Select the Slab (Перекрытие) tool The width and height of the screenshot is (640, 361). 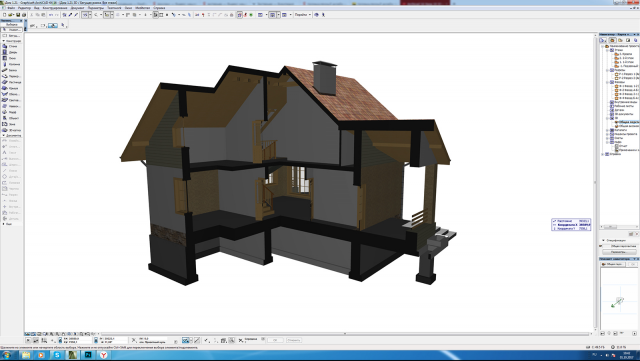11,76
